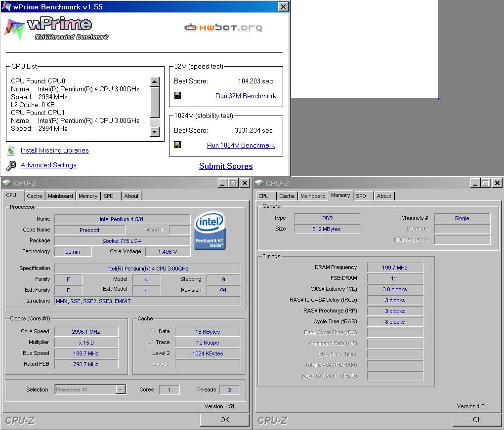The width and height of the screenshot is (504, 430).
Task: Click the HWBOT.org logo
Action: click(223, 28)
